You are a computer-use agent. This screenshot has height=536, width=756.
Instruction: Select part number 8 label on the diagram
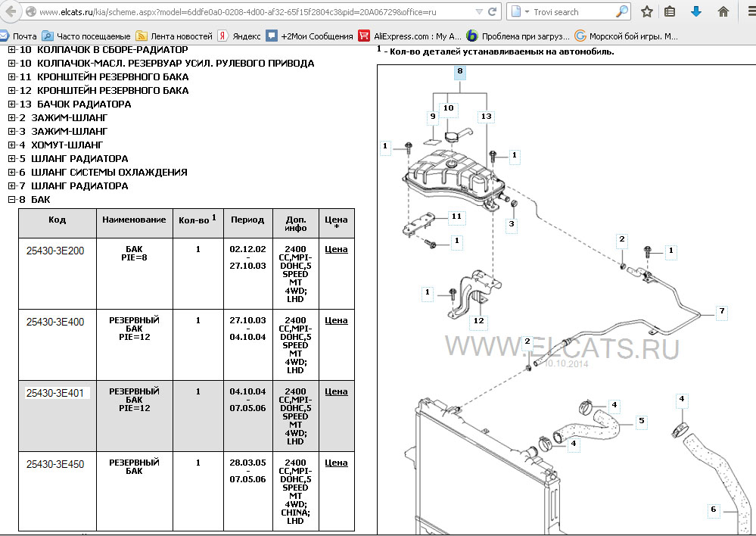[x=460, y=72]
